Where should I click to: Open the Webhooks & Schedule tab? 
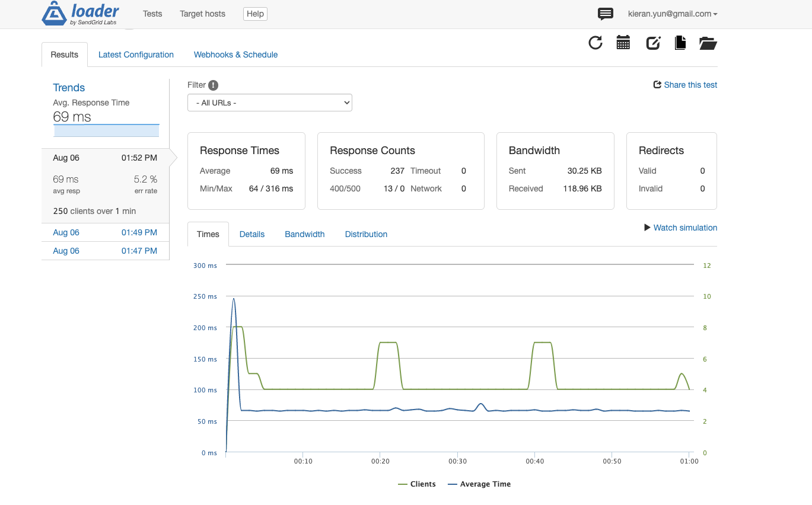(236, 55)
